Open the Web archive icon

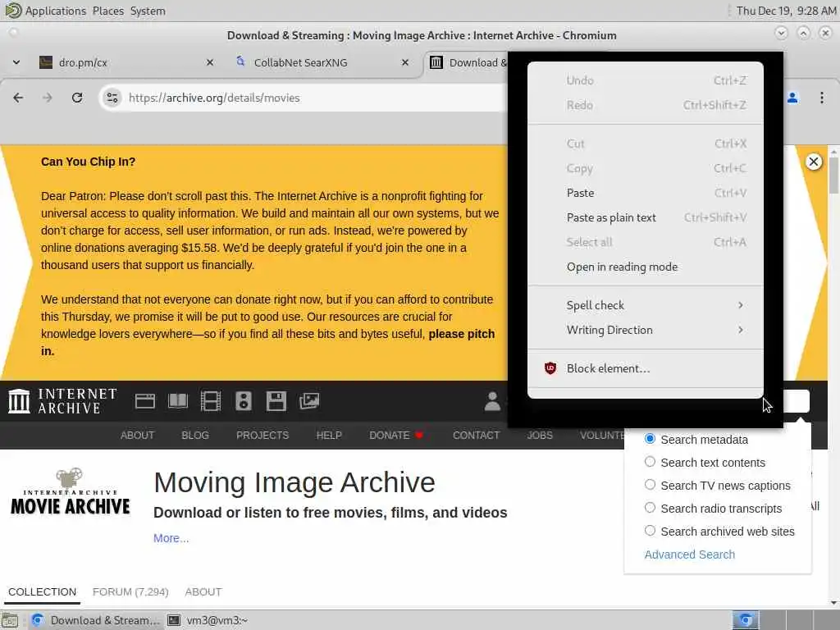(x=144, y=401)
